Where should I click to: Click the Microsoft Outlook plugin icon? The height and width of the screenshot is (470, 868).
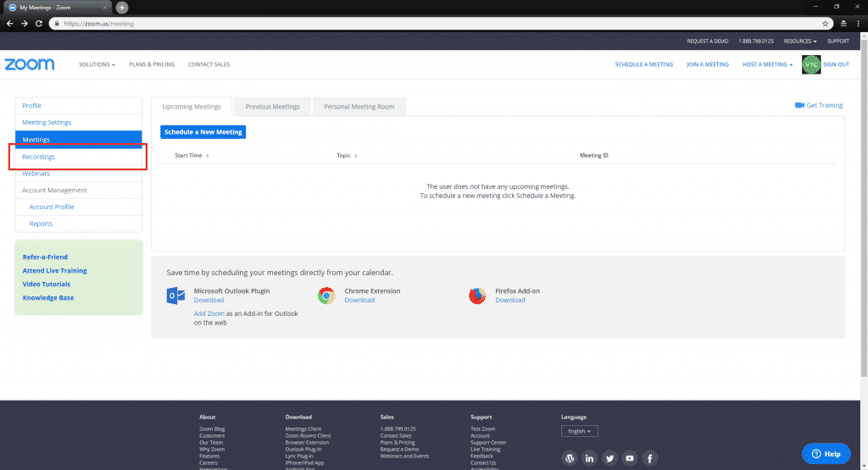click(x=175, y=296)
